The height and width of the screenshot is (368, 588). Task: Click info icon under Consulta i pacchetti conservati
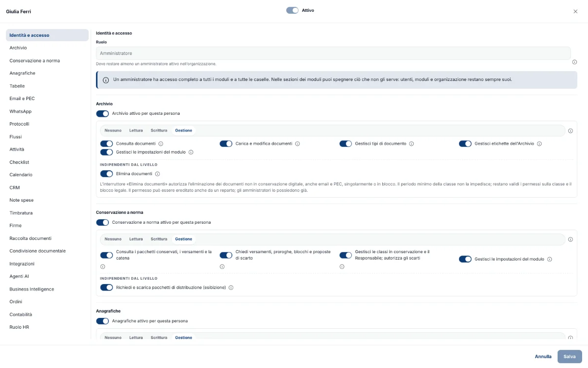pos(102,267)
